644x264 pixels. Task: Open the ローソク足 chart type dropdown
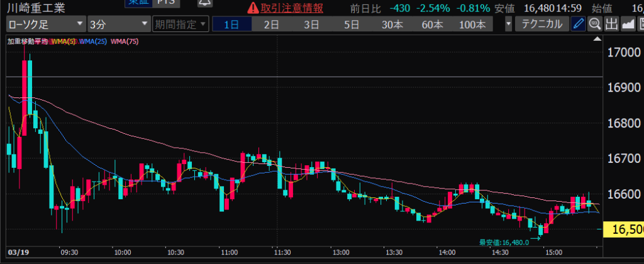coord(45,25)
